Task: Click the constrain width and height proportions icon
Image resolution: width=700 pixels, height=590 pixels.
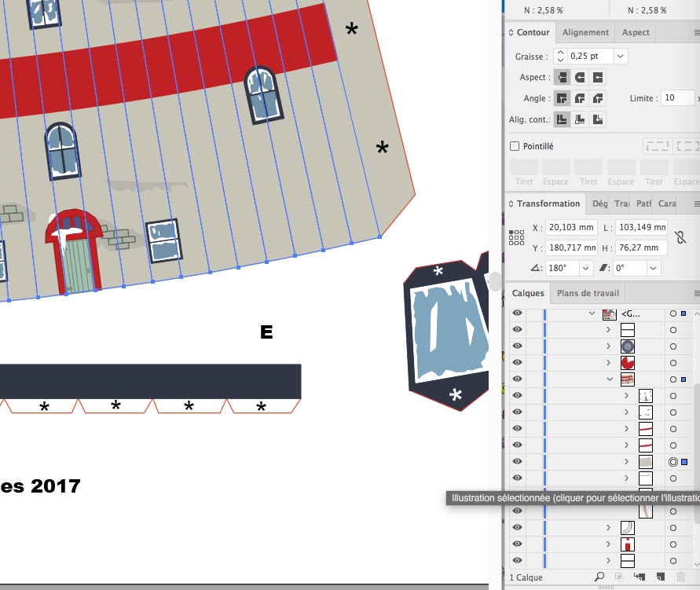Action: point(680,236)
